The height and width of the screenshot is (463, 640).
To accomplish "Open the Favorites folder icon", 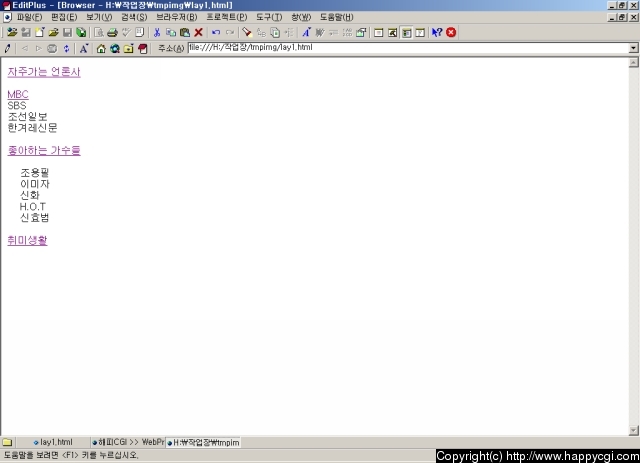I will coord(129,49).
